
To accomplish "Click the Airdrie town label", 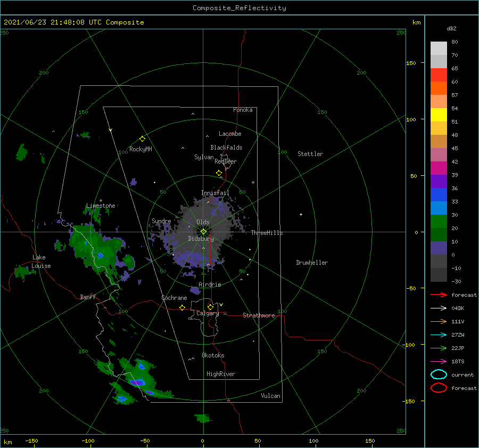I will pyautogui.click(x=210, y=284).
